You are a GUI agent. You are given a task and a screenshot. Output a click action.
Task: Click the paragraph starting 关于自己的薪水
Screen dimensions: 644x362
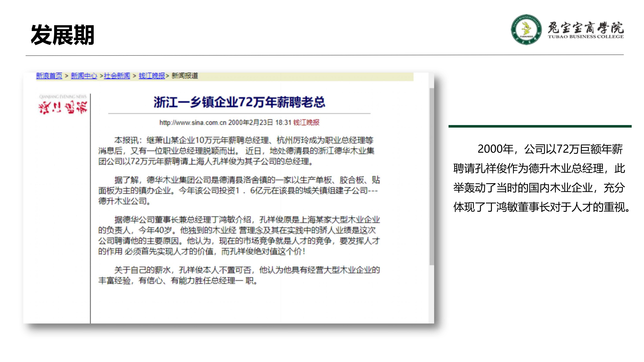(238, 275)
